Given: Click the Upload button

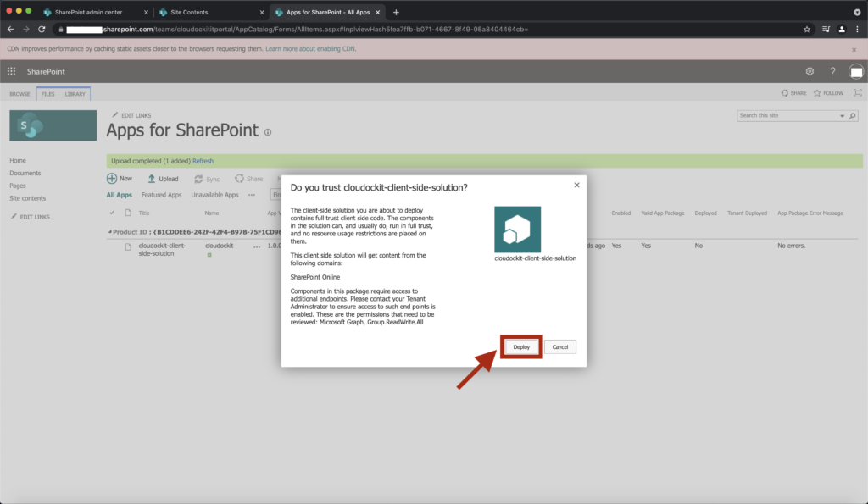Looking at the screenshot, I should tap(163, 179).
